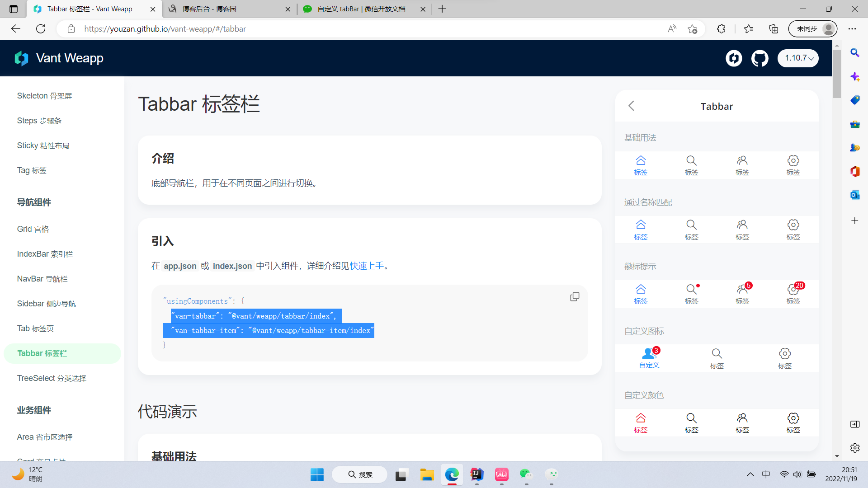Viewport: 868px width, 488px height.
Task: Click the mini-program icon beside the GitHub logo
Action: coord(734,58)
